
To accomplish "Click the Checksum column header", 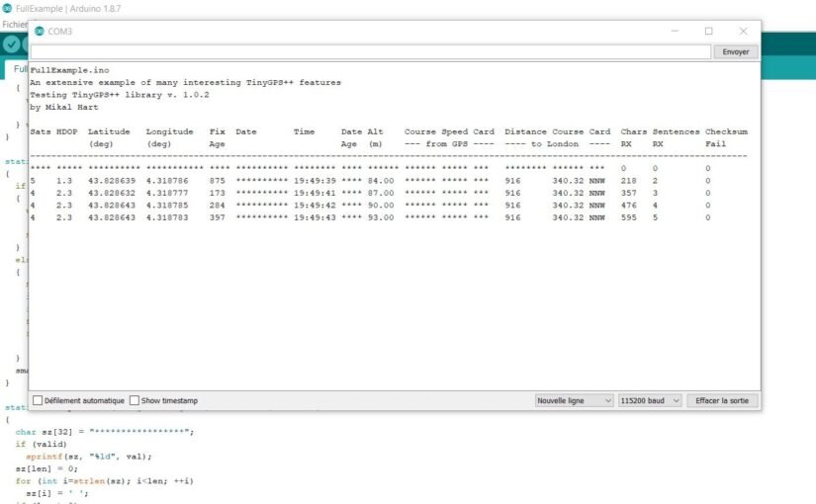I will (726, 132).
